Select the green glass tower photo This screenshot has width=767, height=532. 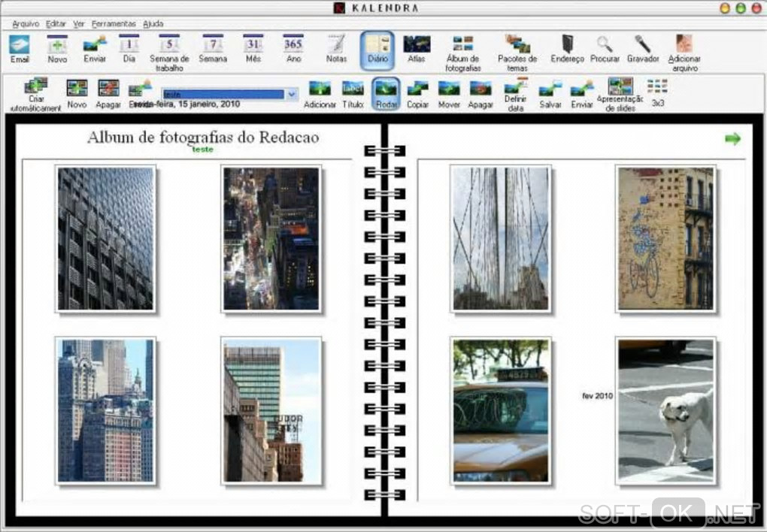pos(271,411)
